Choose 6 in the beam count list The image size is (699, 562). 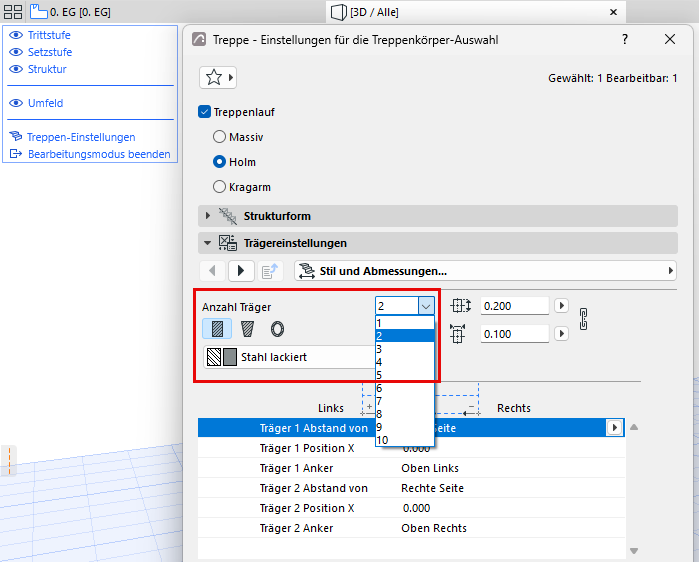(x=405, y=388)
